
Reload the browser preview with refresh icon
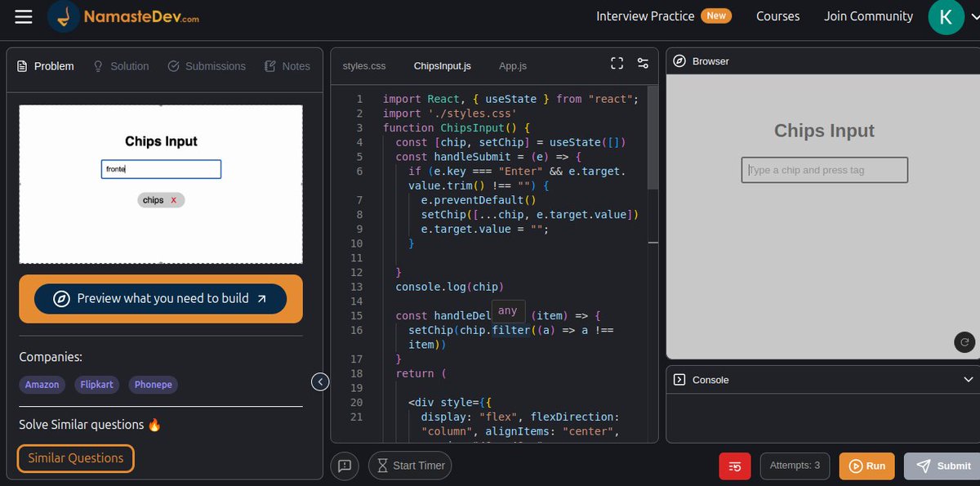point(964,342)
